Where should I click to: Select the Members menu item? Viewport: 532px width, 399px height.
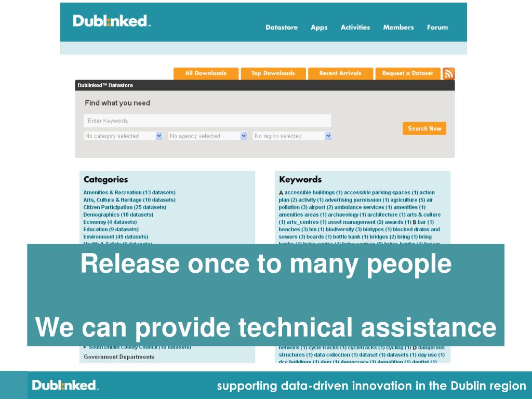(398, 28)
